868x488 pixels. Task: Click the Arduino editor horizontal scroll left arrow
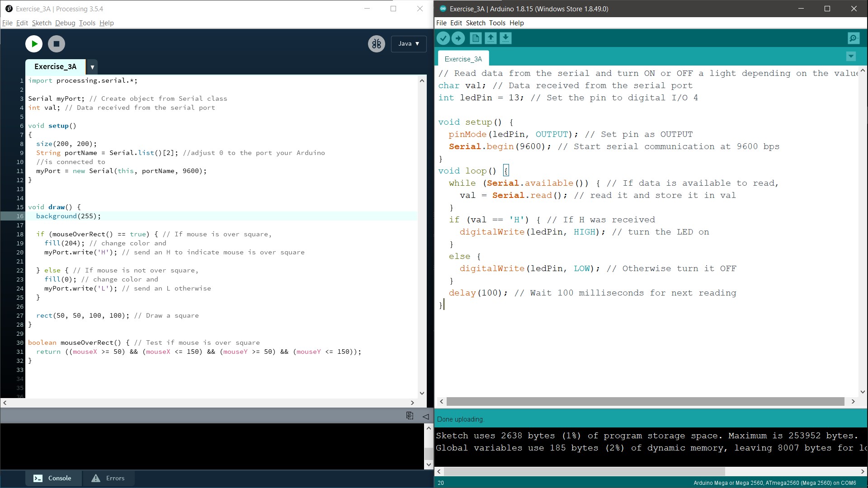(441, 402)
